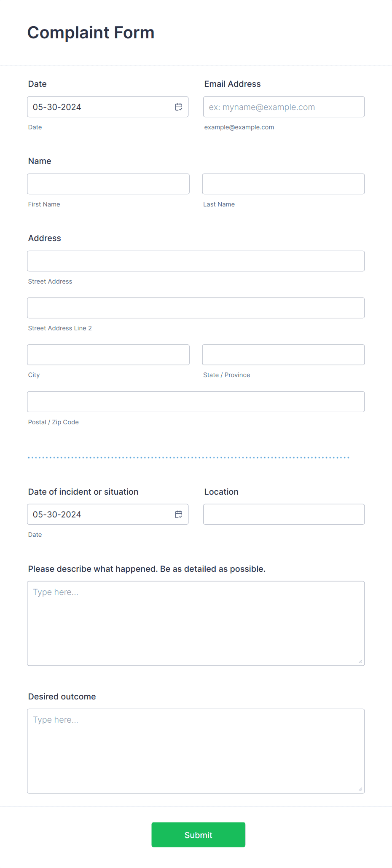Focus the Street Address Line 2 field
Viewport: 392px width, 868px height.
(x=196, y=308)
